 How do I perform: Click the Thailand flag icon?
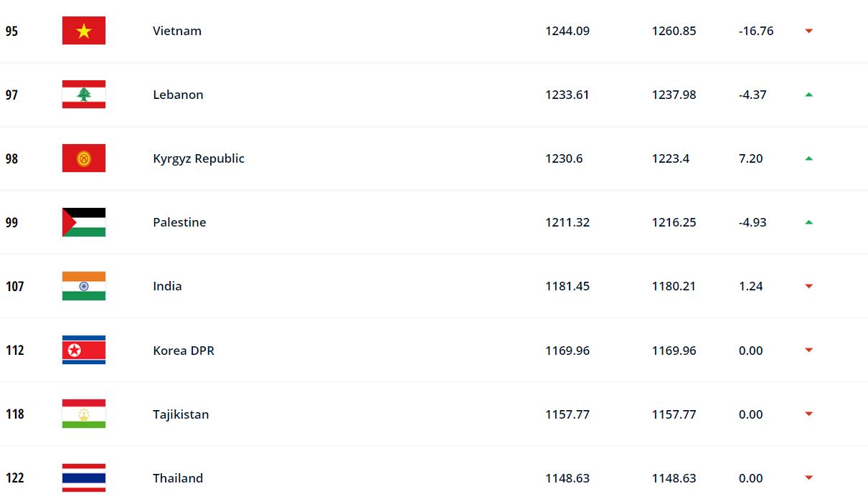click(84, 477)
